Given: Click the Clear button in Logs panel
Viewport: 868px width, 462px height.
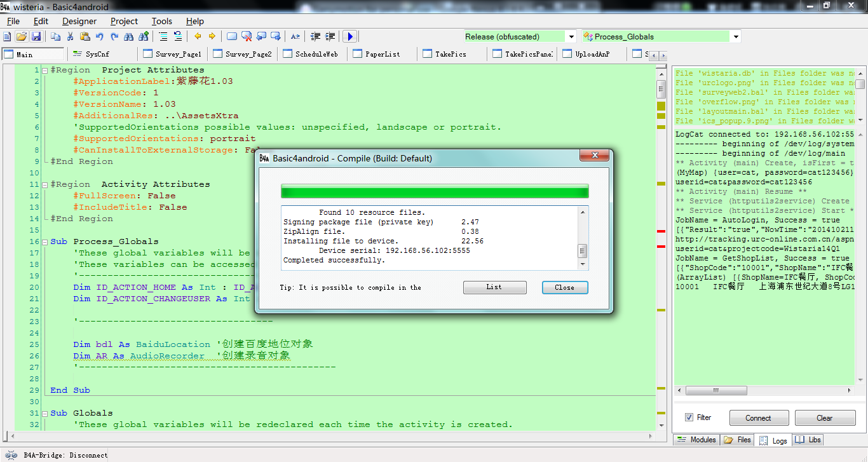Looking at the screenshot, I should (824, 418).
